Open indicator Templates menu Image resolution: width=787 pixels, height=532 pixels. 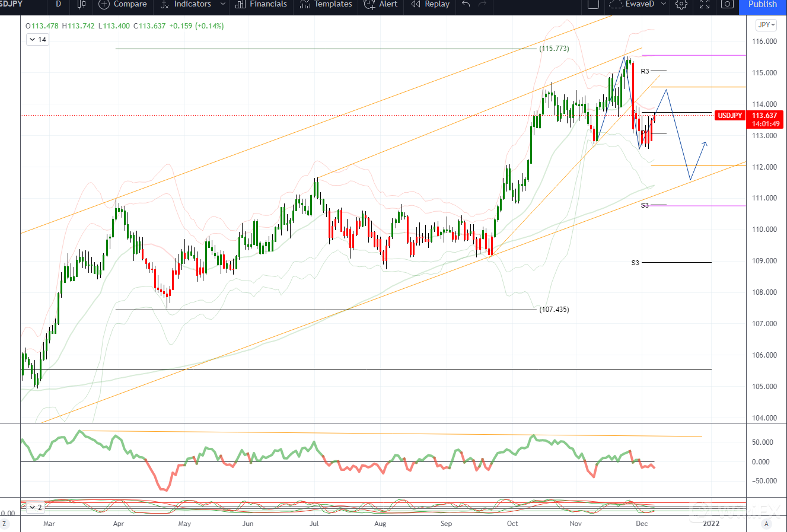point(326,4)
